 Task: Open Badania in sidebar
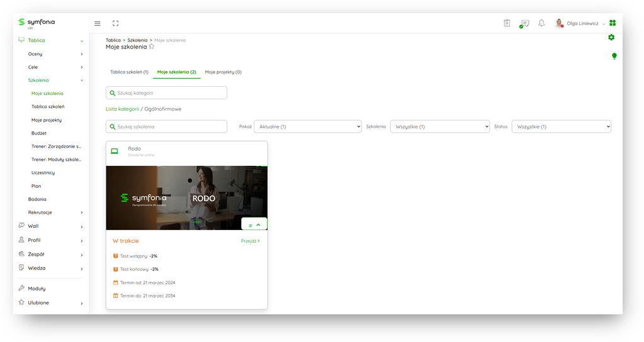pyautogui.click(x=37, y=199)
